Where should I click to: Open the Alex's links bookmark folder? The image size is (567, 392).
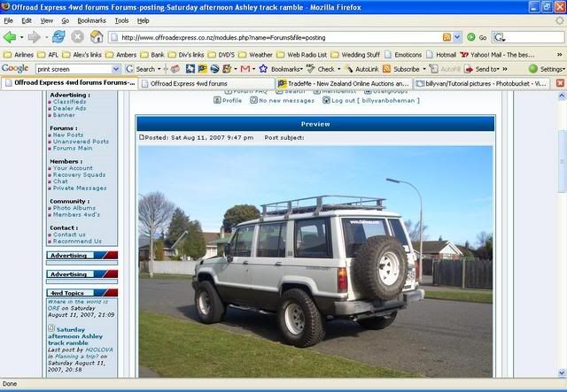pyautogui.click(x=82, y=55)
